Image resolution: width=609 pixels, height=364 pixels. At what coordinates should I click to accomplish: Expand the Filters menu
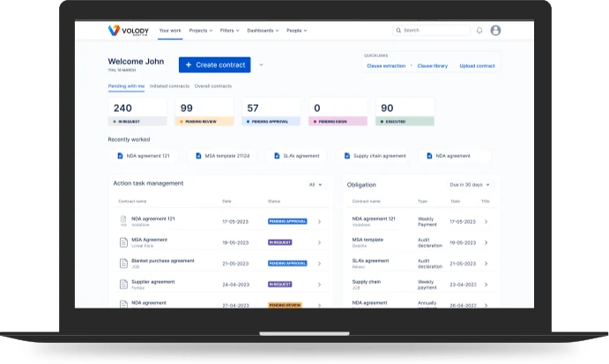tap(229, 30)
